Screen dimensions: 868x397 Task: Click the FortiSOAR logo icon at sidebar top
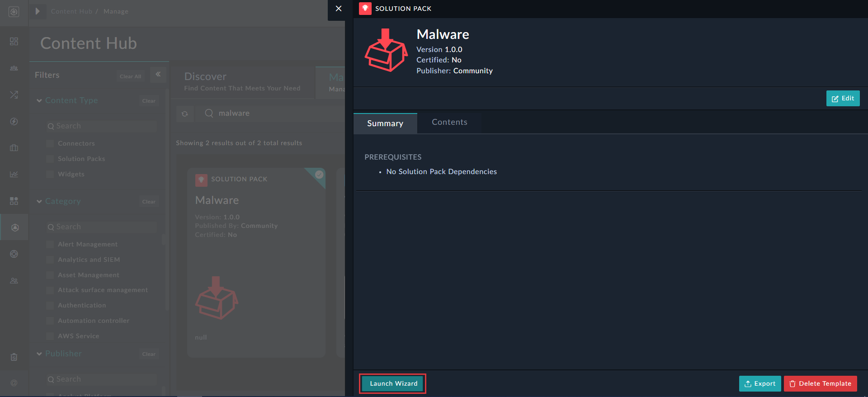[x=14, y=12]
